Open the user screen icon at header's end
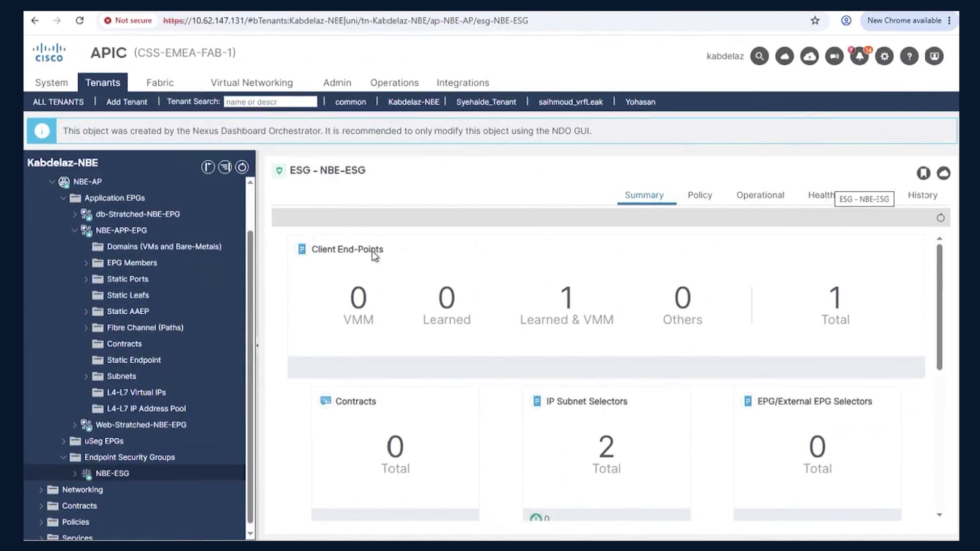This screenshot has height=551, width=980. tap(934, 56)
